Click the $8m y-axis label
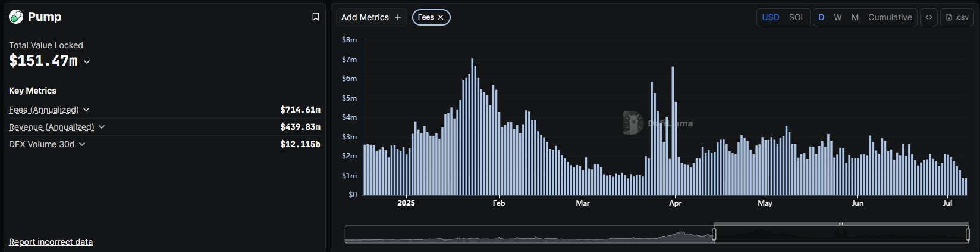This screenshot has height=252, width=980. (350, 40)
